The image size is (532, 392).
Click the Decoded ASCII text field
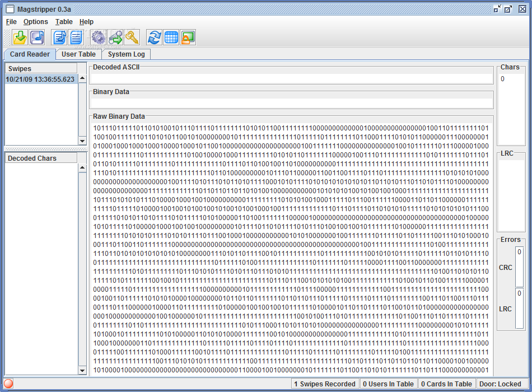(291, 79)
